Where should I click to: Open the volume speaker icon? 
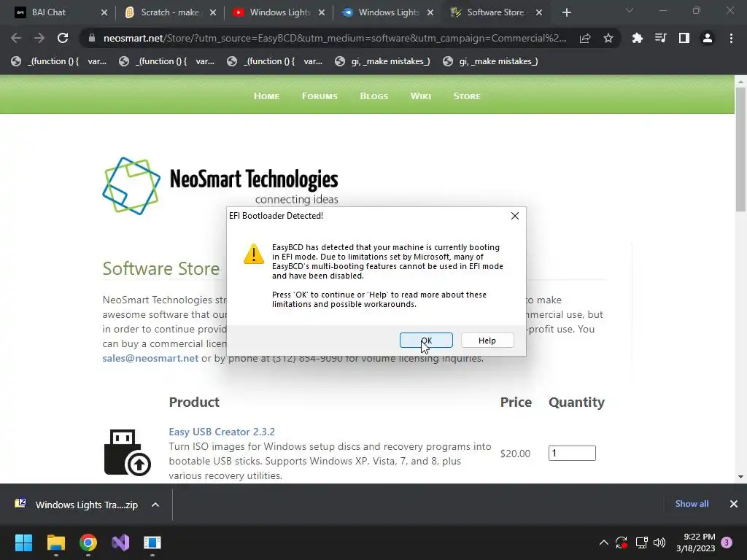pos(659,542)
